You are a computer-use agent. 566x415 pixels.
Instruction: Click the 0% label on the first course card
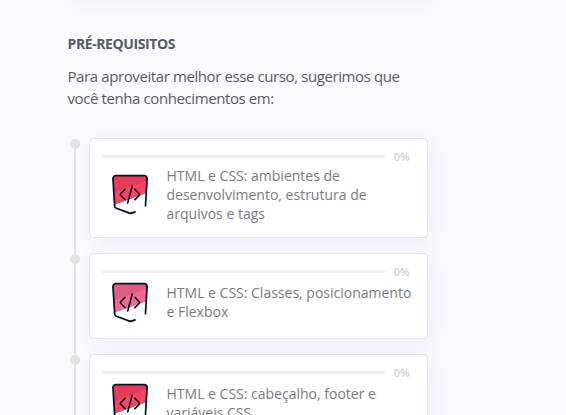coord(401,157)
